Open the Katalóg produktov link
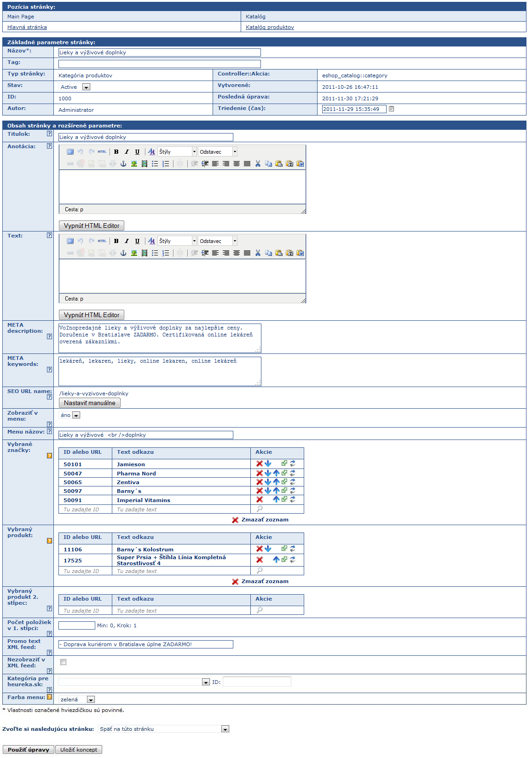 click(270, 27)
